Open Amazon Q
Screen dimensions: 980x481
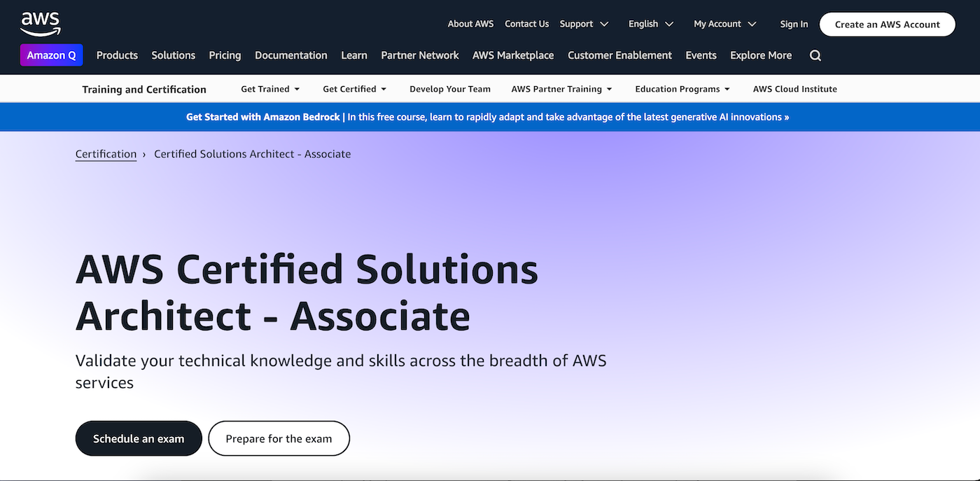click(x=51, y=55)
